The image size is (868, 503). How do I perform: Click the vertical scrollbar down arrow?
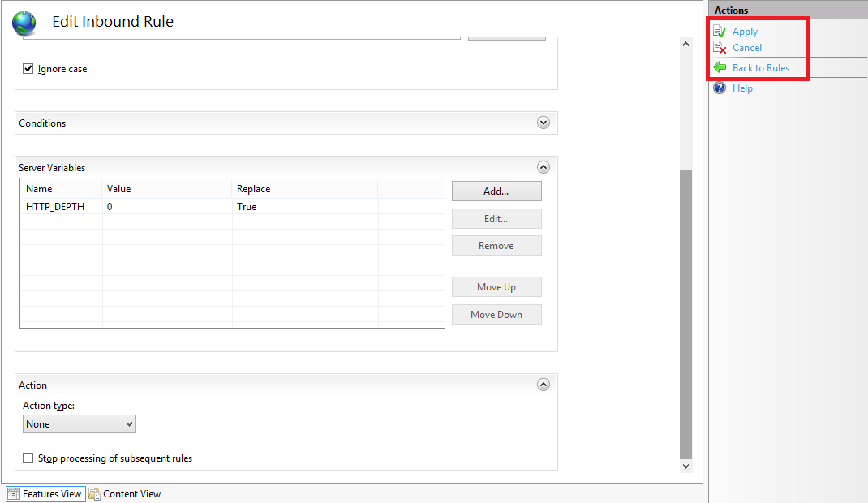tap(685, 466)
